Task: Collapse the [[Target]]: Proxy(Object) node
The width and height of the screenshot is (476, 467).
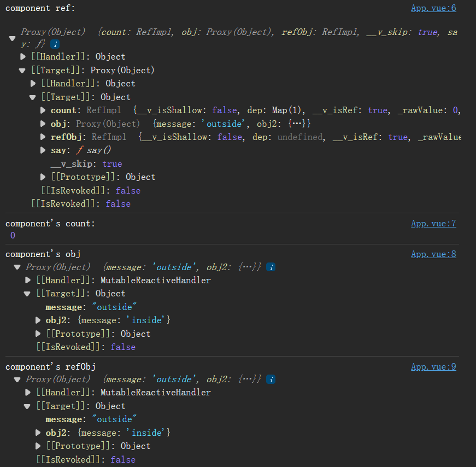Action: tap(22, 71)
